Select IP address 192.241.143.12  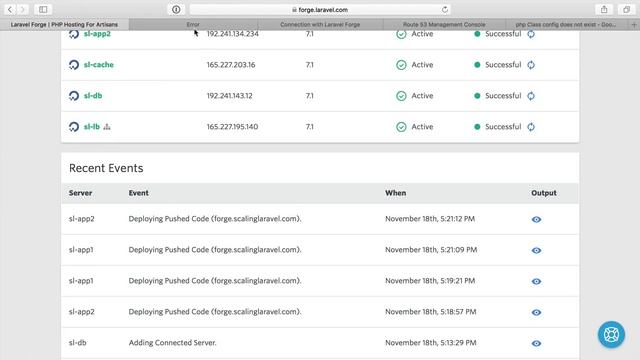coord(229,96)
